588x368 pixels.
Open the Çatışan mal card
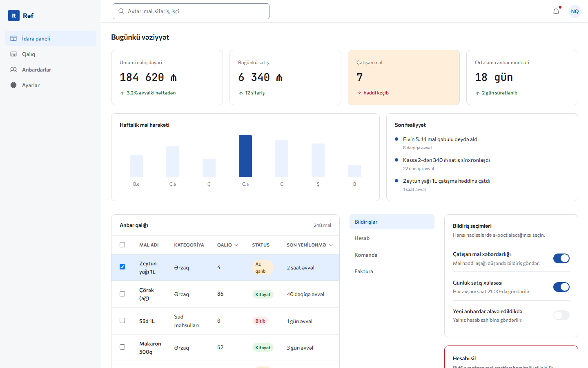(404, 77)
